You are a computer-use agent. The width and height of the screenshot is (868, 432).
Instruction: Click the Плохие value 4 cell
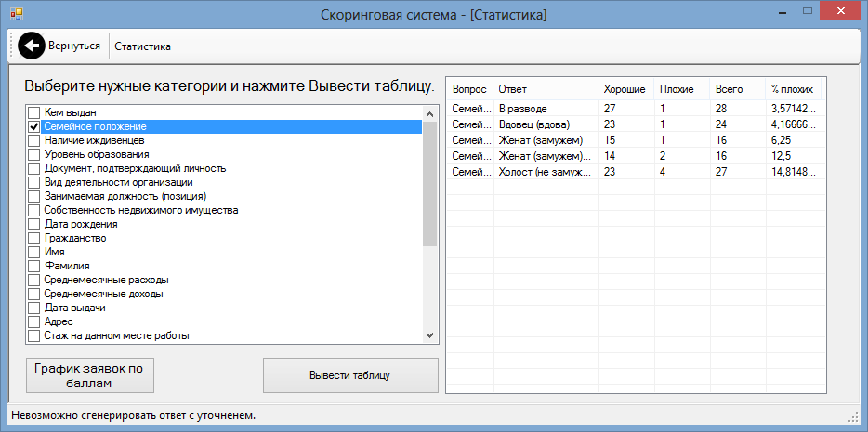click(x=682, y=172)
